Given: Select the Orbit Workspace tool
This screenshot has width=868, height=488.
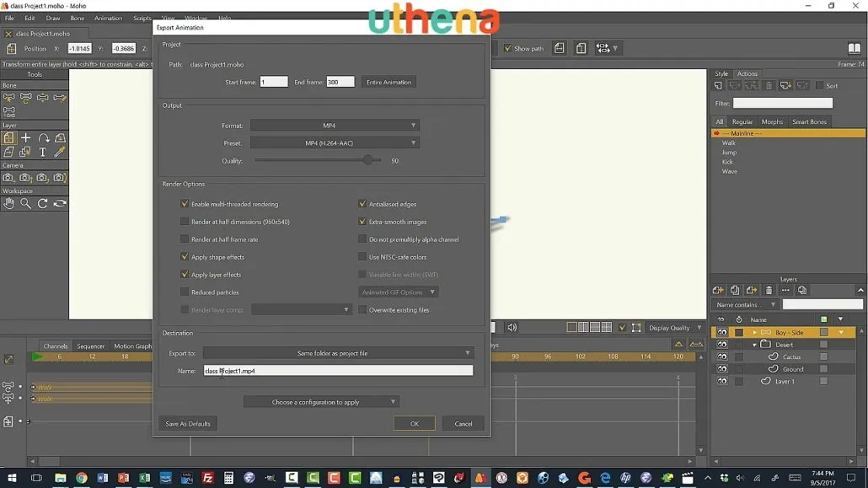Looking at the screenshot, I should coord(60,203).
